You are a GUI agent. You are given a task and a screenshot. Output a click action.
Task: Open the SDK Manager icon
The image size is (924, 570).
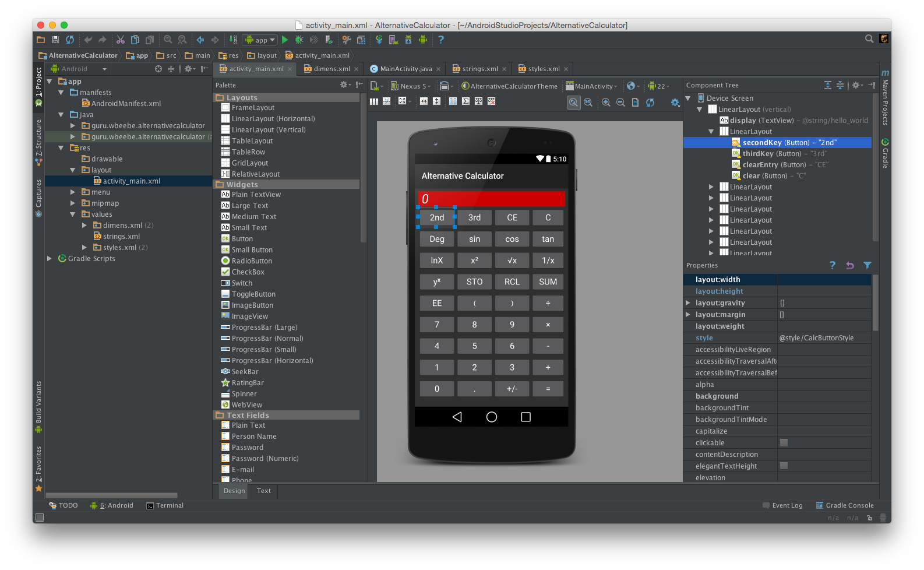point(408,40)
